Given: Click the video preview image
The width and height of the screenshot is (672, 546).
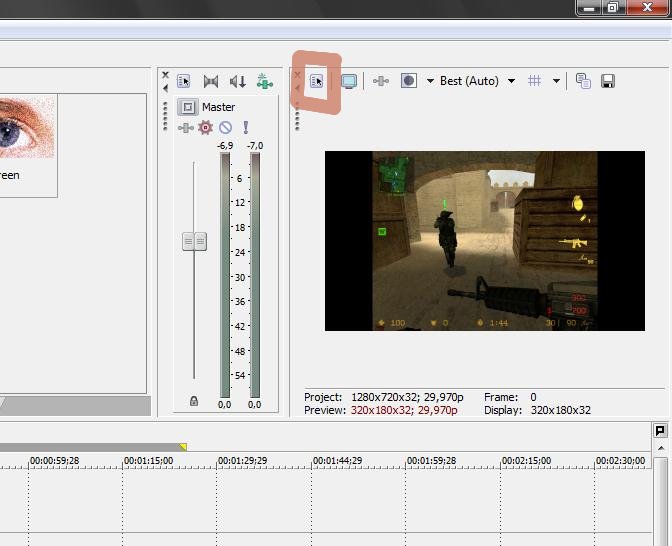Looking at the screenshot, I should coord(485,241).
